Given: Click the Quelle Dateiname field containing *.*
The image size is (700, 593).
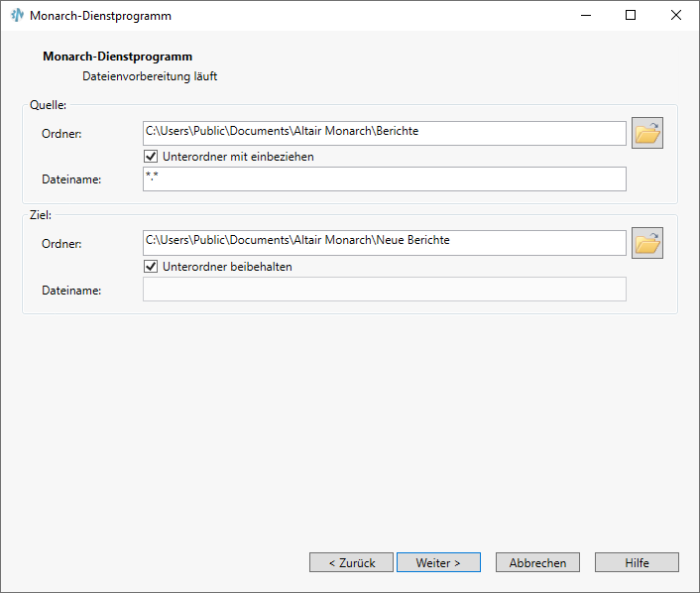Looking at the screenshot, I should (385, 178).
